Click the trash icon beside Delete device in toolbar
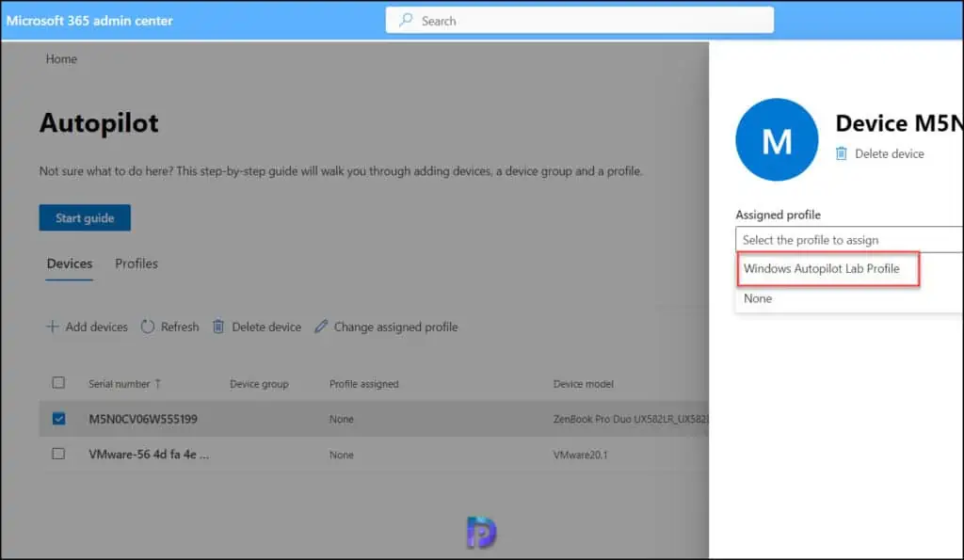This screenshot has height=560, width=964. pyautogui.click(x=218, y=326)
